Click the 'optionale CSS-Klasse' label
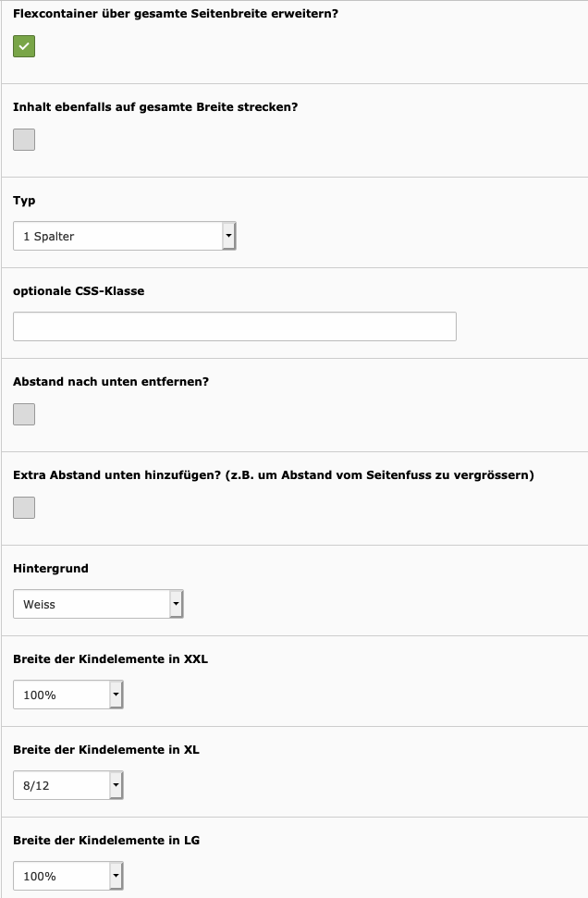Screen dimensions: 588x898 coord(79,291)
